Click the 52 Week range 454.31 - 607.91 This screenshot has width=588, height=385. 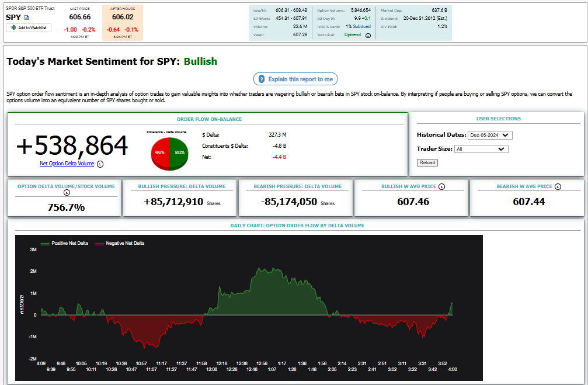(291, 18)
